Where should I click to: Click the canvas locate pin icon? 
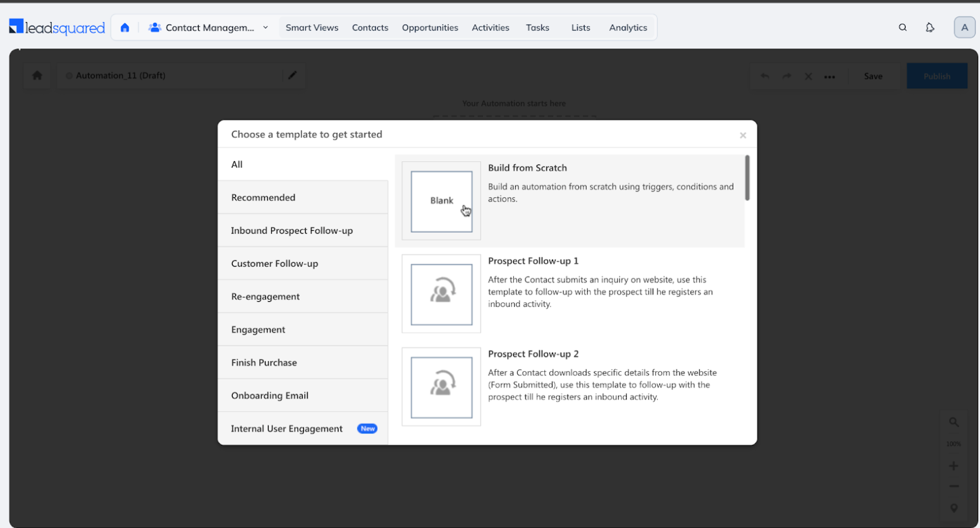click(x=954, y=508)
